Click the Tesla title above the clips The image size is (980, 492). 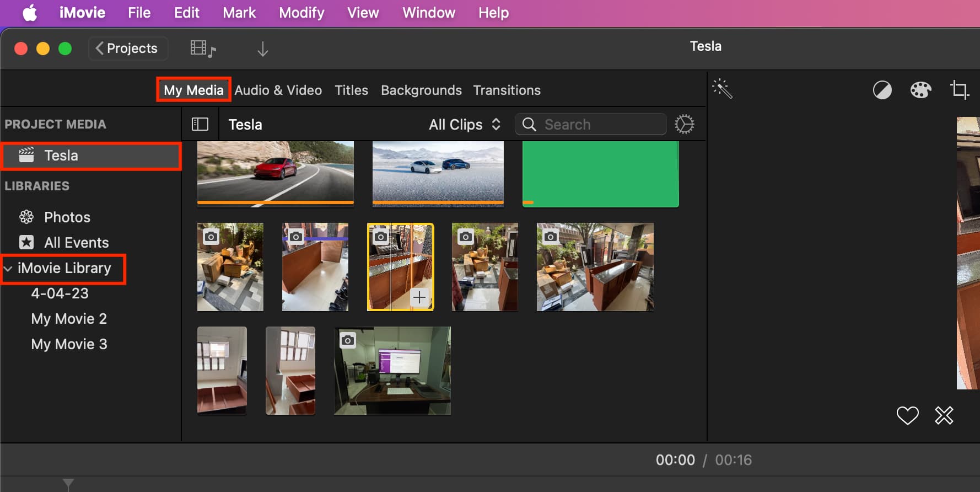(x=245, y=125)
